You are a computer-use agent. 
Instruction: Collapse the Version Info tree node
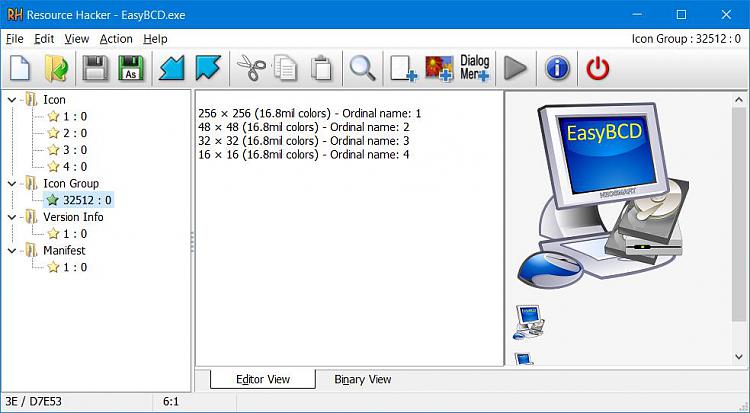click(x=12, y=217)
